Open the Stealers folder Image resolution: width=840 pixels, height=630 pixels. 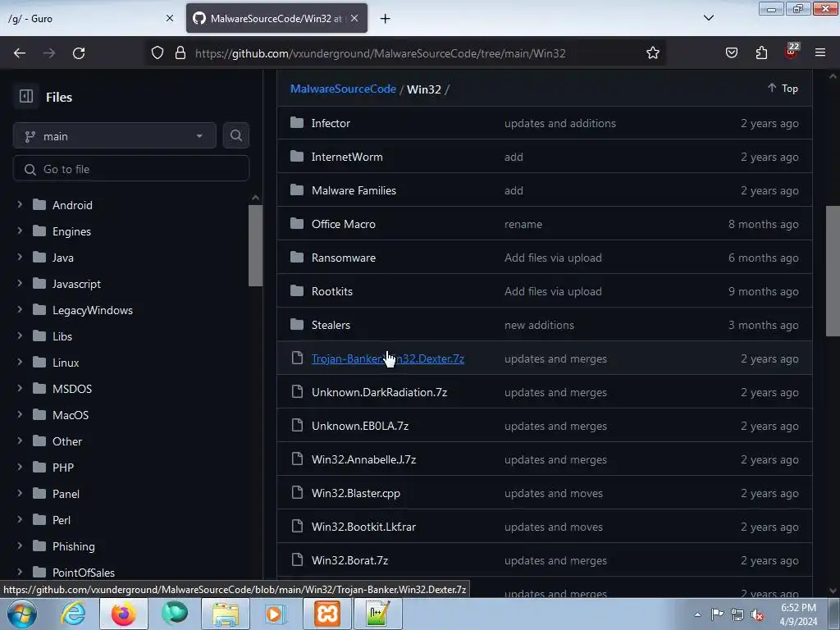tap(331, 325)
